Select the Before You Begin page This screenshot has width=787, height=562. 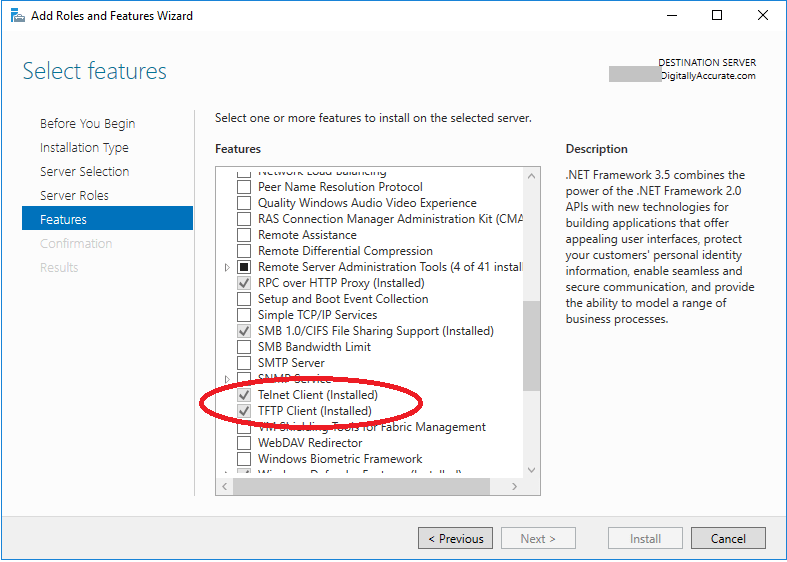(87, 123)
